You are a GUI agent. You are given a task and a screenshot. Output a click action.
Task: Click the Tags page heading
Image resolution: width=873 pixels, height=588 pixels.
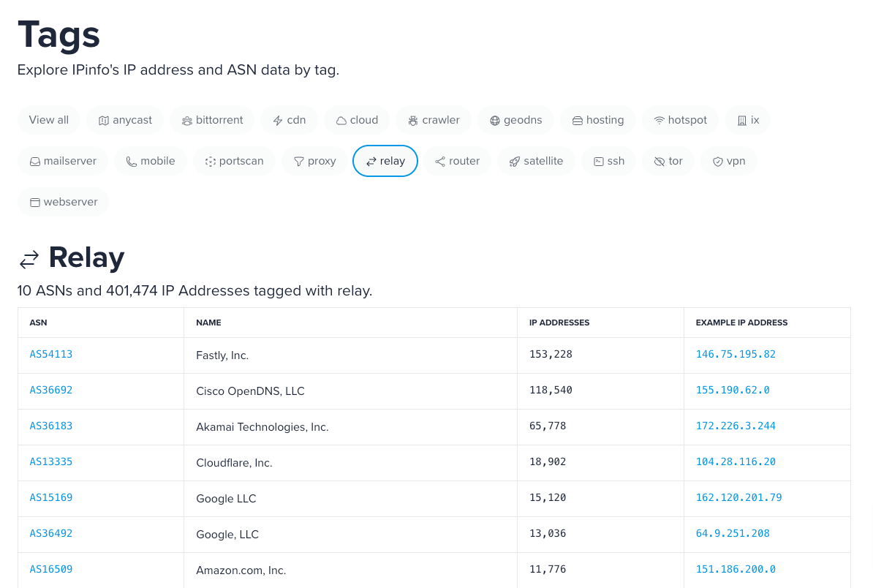[x=58, y=35]
